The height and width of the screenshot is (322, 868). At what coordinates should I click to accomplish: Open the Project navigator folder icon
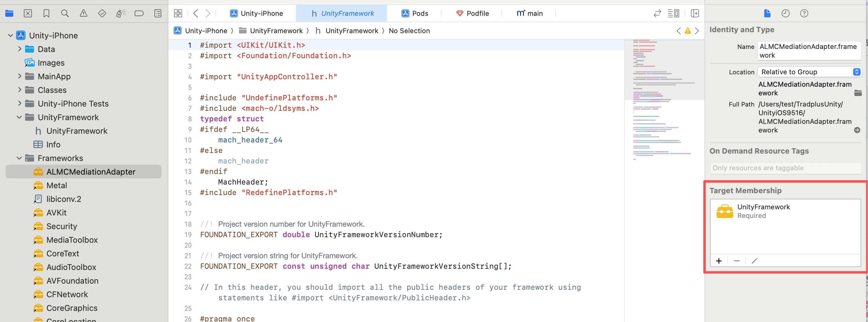9,14
